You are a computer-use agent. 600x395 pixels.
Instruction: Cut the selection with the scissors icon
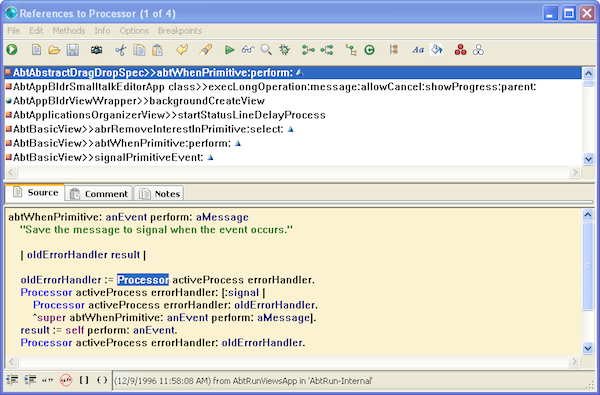pyautogui.click(x=121, y=50)
